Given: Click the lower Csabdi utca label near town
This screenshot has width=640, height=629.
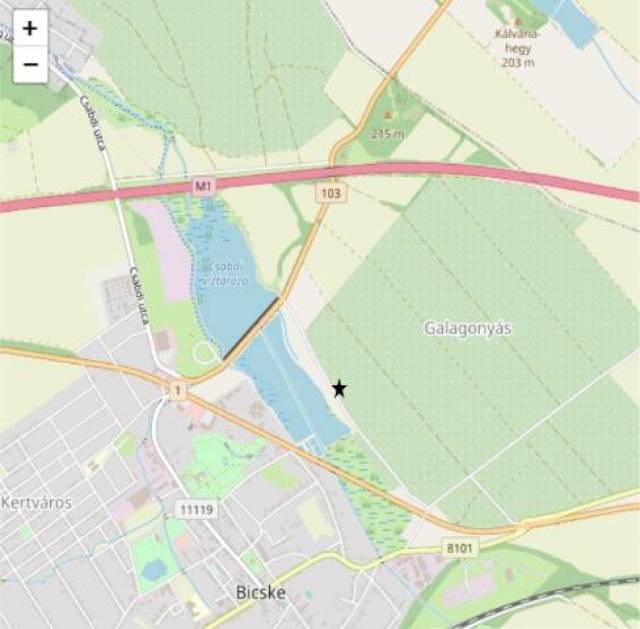Looking at the screenshot, I should (138, 296).
